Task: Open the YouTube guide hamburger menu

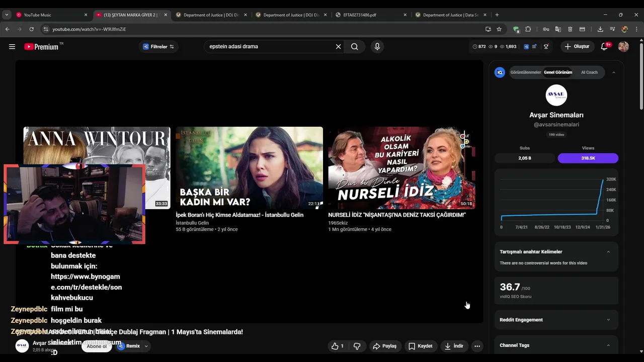Action: [12, 47]
